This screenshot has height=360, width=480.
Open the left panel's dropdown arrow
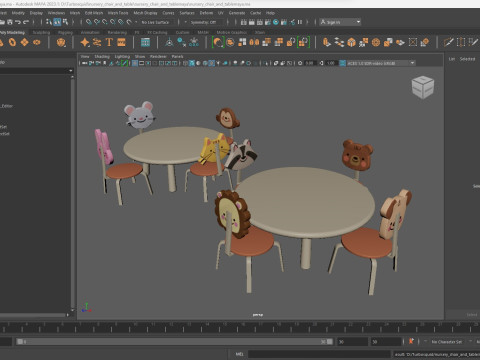[x=70, y=71]
